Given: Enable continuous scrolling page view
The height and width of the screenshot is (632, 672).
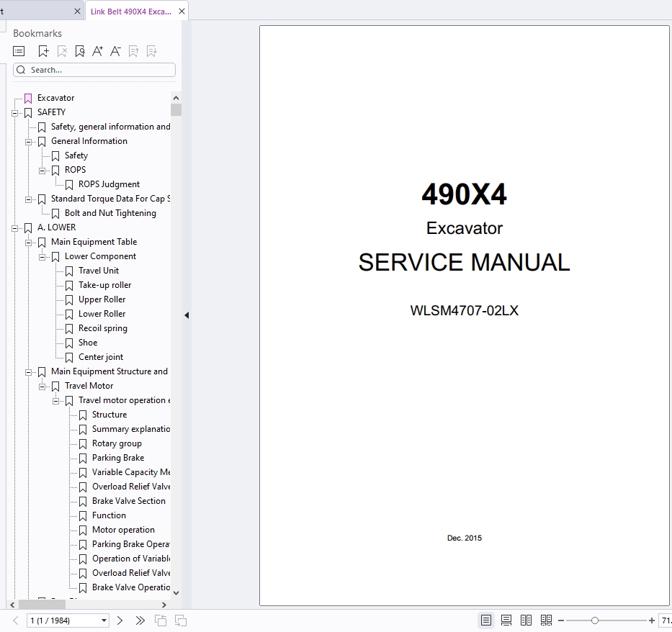Looking at the screenshot, I should (x=506, y=620).
